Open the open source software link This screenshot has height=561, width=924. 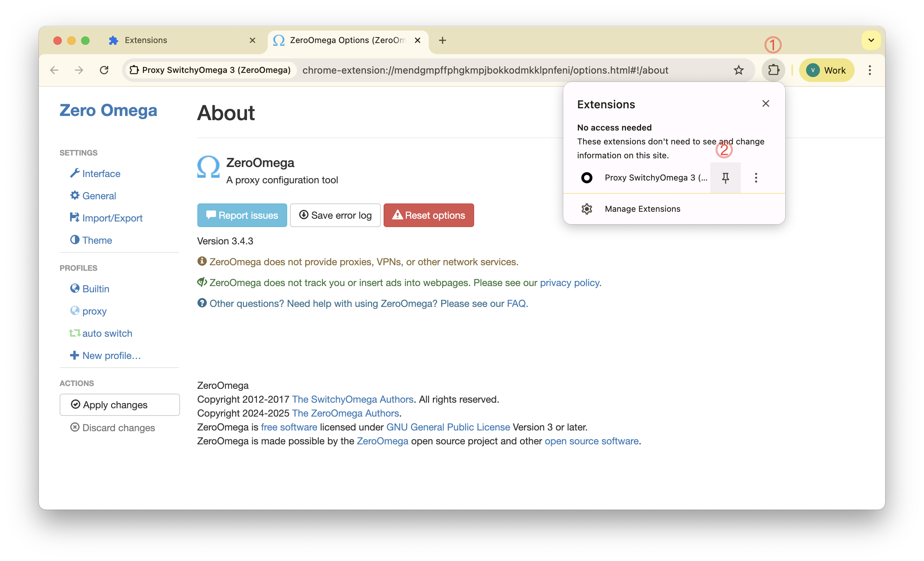click(592, 441)
